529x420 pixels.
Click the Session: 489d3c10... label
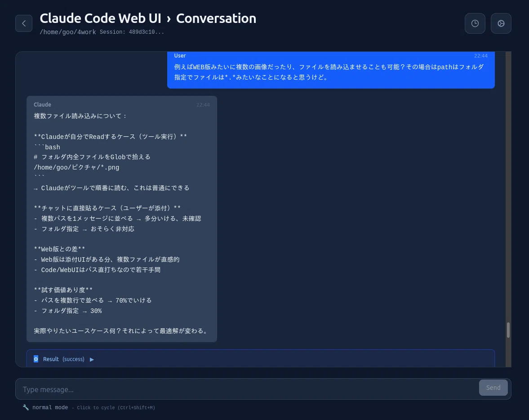pyautogui.click(x=132, y=32)
